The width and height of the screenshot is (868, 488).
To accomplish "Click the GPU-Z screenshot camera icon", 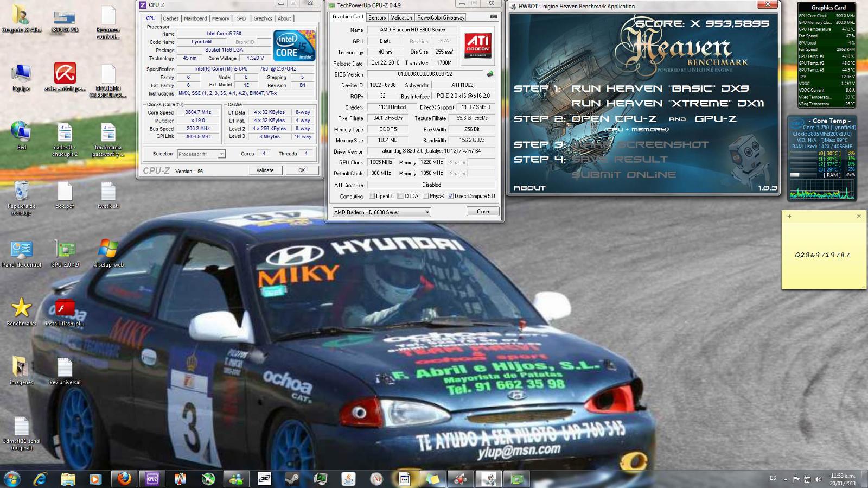I will (493, 17).
